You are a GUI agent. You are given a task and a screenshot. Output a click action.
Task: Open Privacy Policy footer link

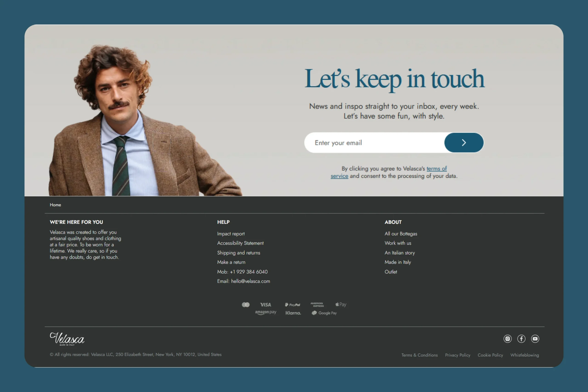[458, 355]
